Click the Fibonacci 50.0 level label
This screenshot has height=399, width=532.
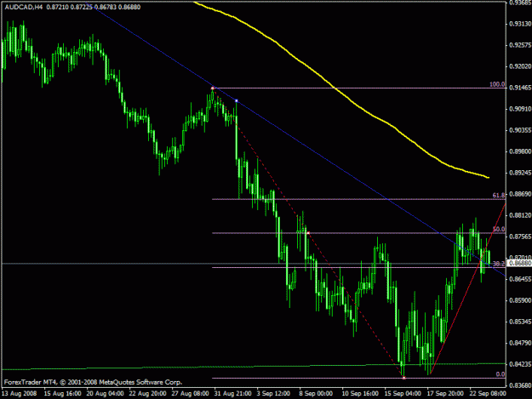[x=499, y=229]
